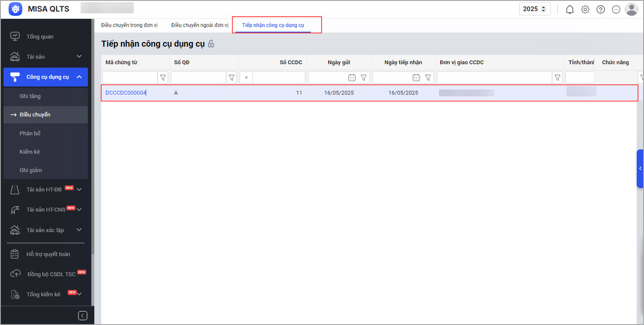Open calendar picker in Ngày gửi filter

tap(352, 78)
